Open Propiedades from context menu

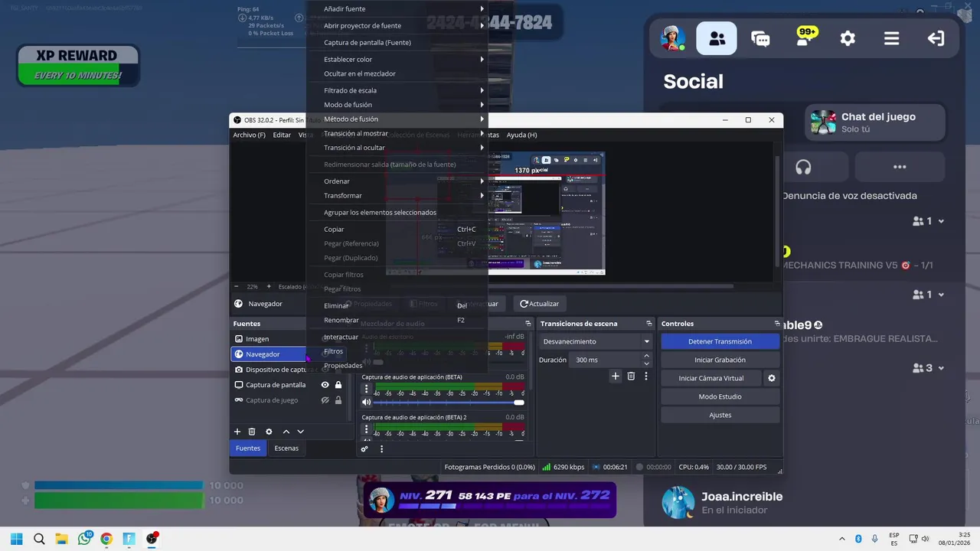click(x=397, y=366)
